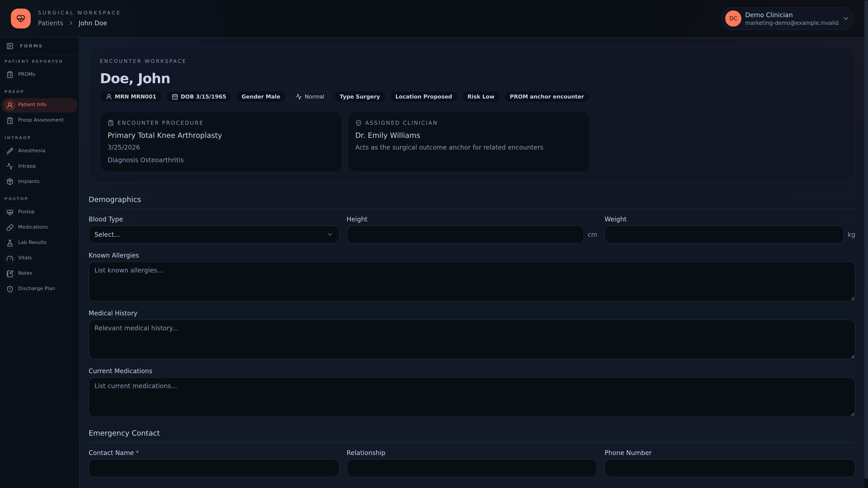Click Dr. Emily Williams name
This screenshot has width=868, height=488.
(x=387, y=135)
